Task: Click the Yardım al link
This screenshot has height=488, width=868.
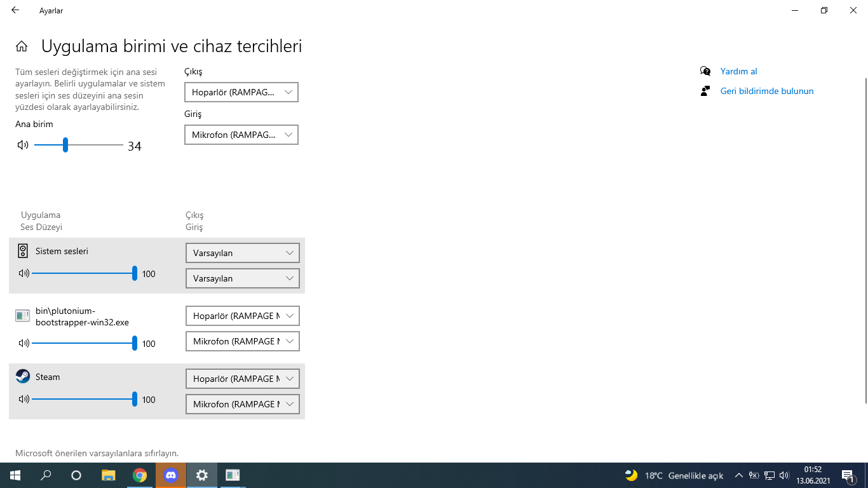Action: 738,71
